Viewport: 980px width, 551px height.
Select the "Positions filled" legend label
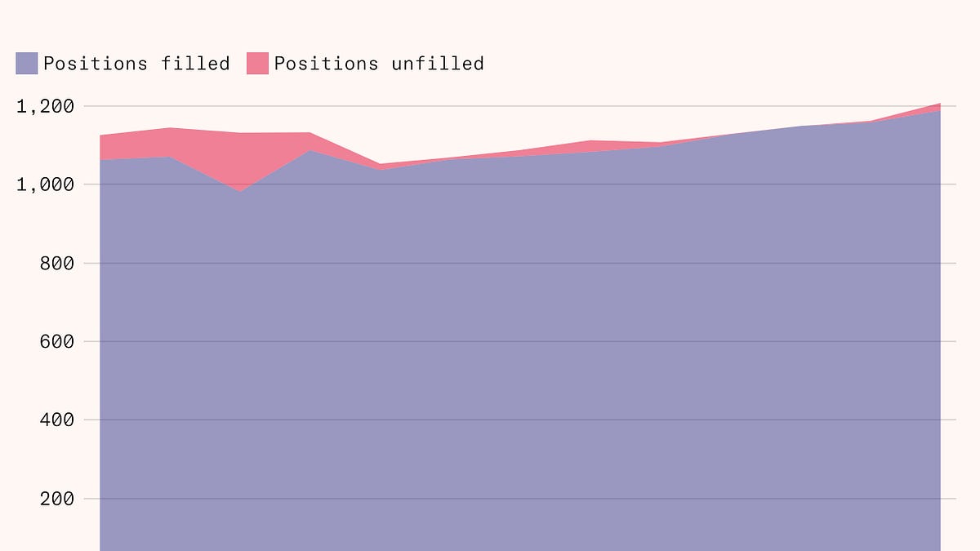click(x=136, y=63)
